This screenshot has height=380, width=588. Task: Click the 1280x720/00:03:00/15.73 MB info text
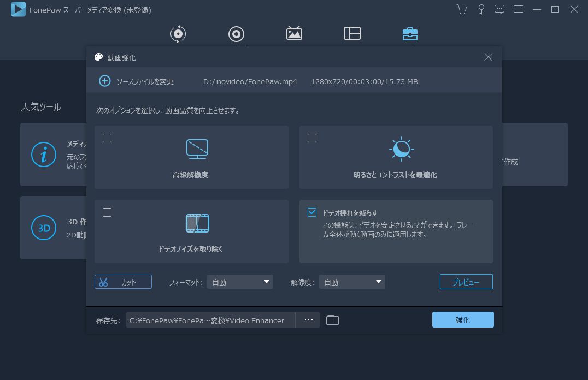[x=364, y=82]
